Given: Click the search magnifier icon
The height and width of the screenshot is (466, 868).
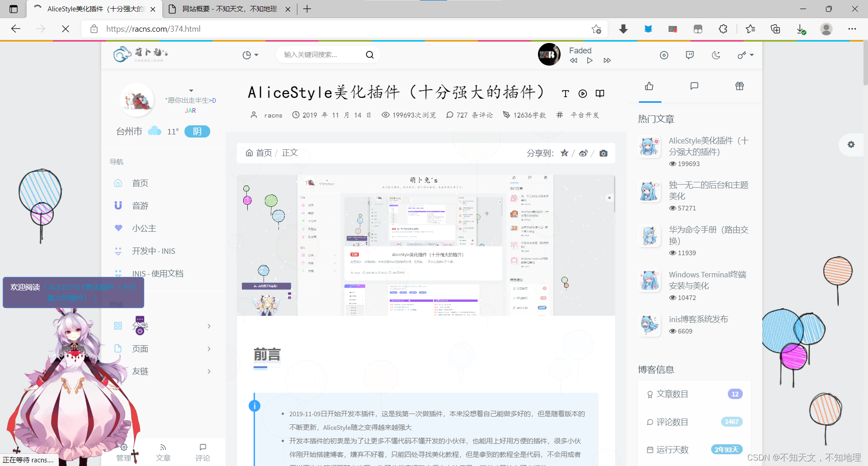Looking at the screenshot, I should [370, 55].
